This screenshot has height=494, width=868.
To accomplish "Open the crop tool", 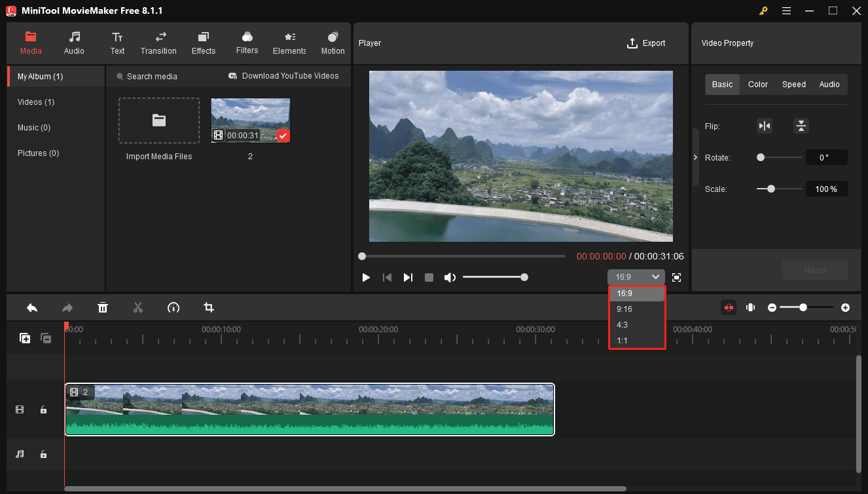I will (209, 307).
